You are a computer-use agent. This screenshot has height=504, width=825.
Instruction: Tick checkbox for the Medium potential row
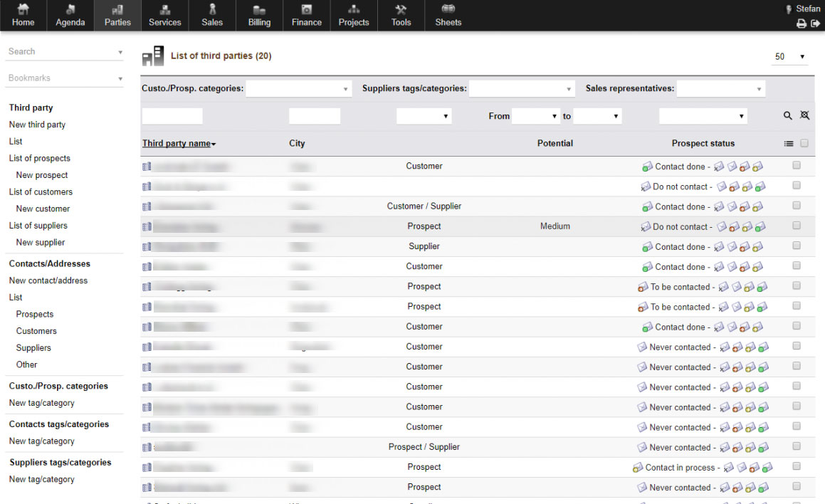(797, 225)
